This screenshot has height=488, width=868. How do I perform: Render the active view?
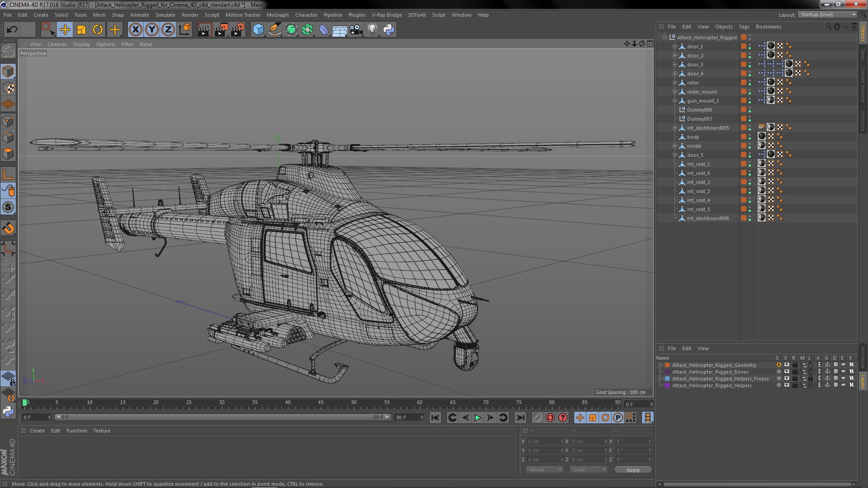[x=204, y=30]
